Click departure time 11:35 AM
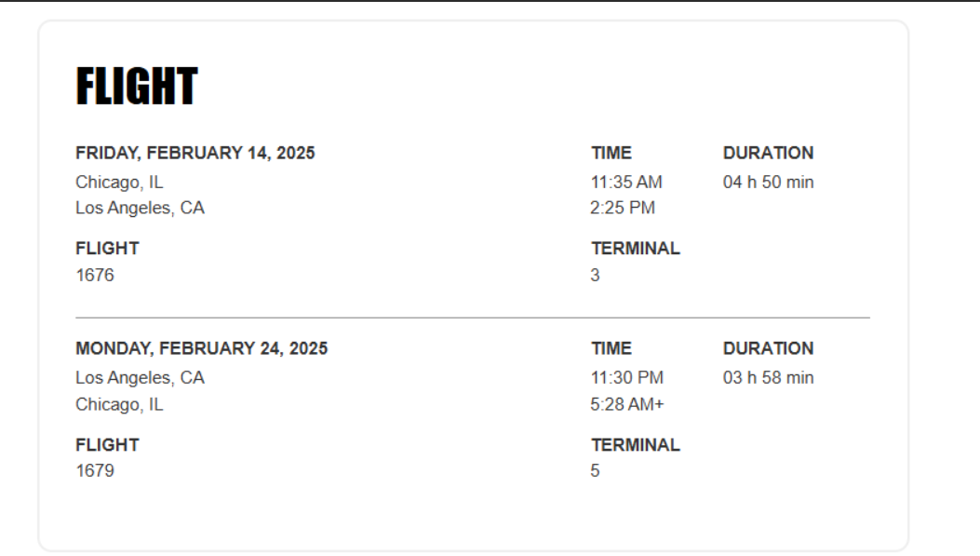Image resolution: width=980 pixels, height=556 pixels. (626, 182)
